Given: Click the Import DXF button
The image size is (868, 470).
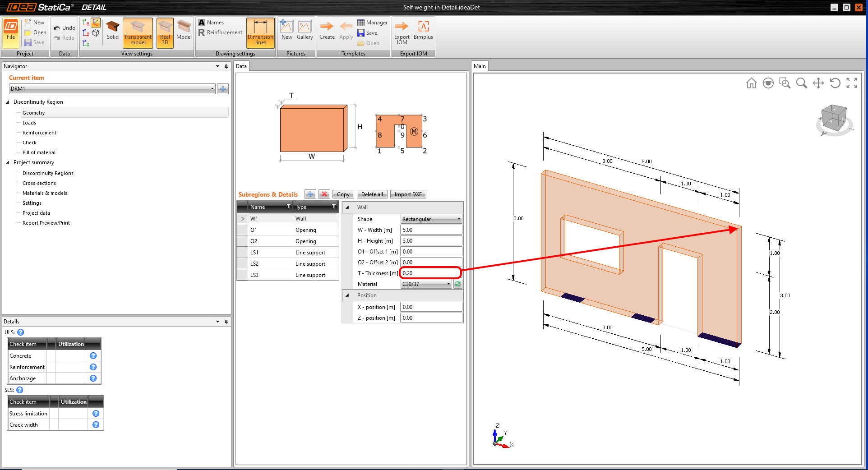Looking at the screenshot, I should [408, 194].
